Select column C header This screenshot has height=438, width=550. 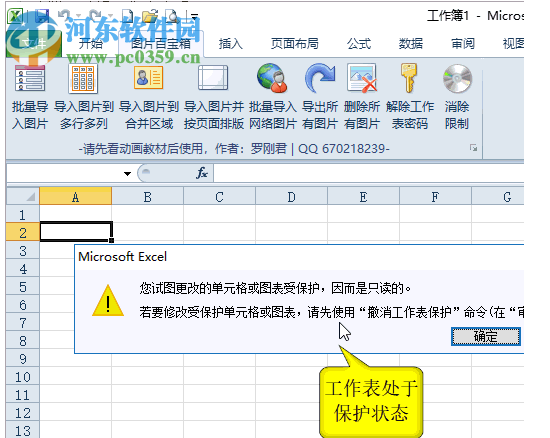click(x=220, y=196)
